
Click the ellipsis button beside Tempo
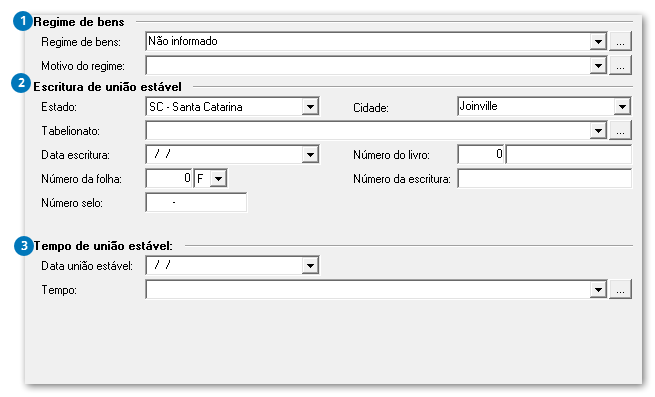(x=620, y=290)
